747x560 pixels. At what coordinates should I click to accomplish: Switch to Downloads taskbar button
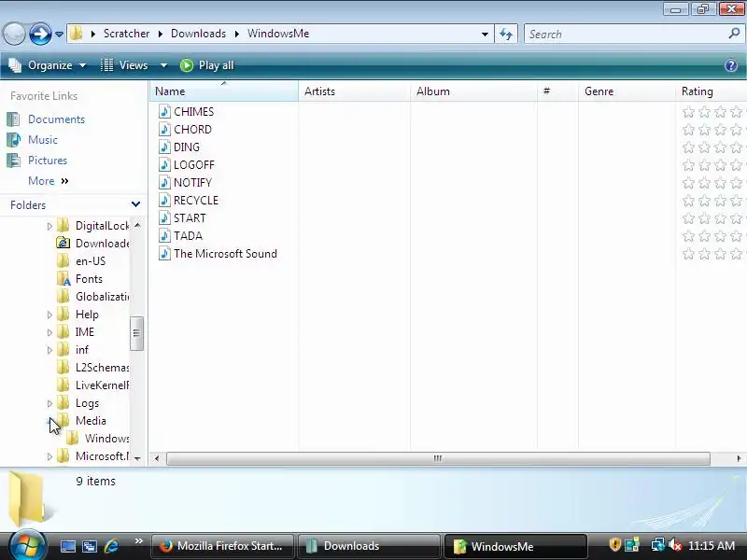point(369,546)
